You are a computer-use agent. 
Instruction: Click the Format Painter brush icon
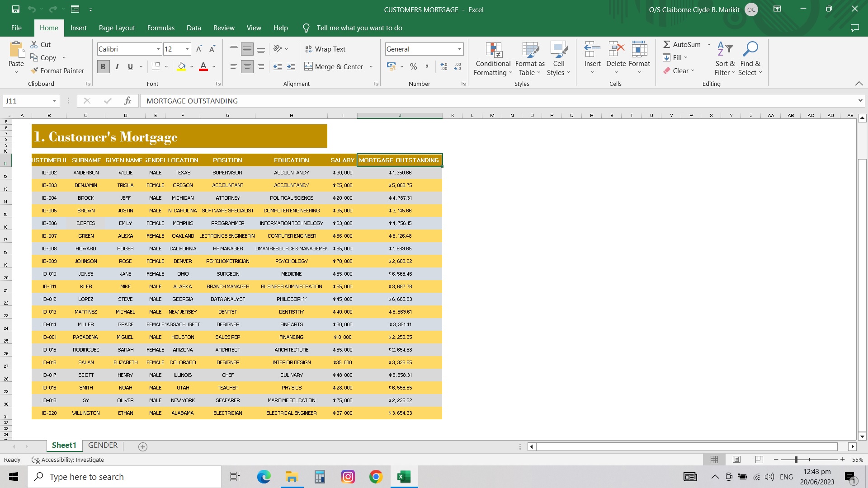coord(34,70)
